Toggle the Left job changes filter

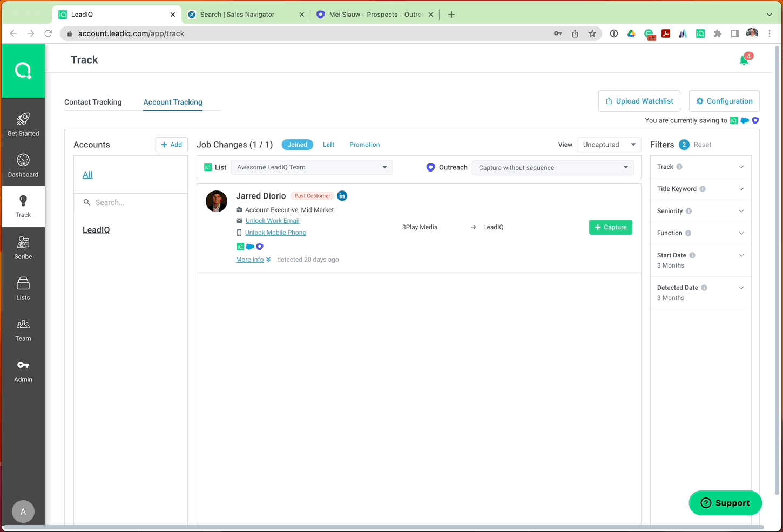coord(328,145)
